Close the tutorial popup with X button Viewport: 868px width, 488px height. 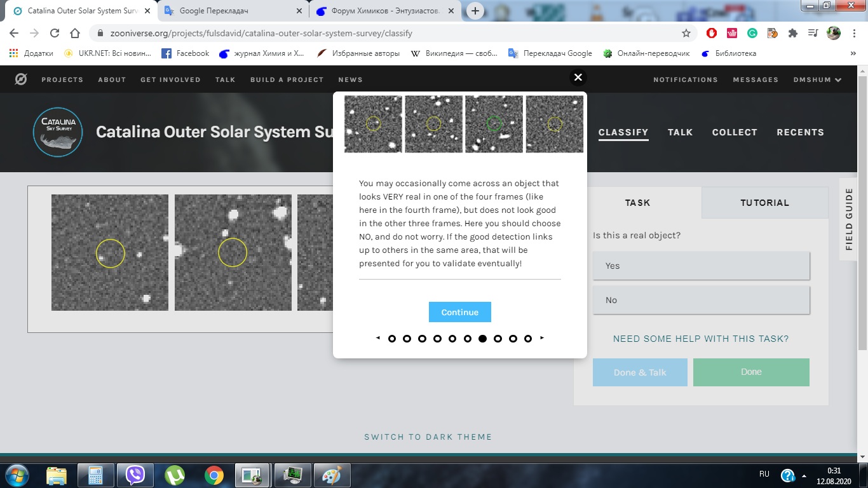click(x=578, y=78)
